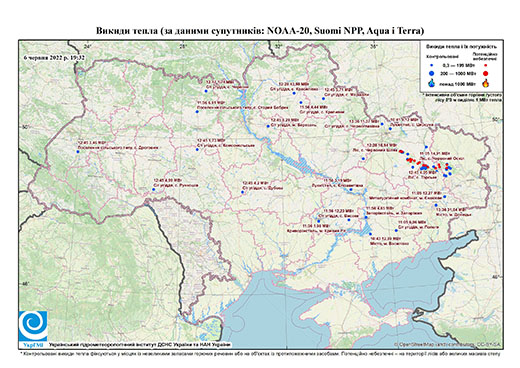Click the institute name text beside logo
Viewport: 520px width, 368px height.
[139, 344]
